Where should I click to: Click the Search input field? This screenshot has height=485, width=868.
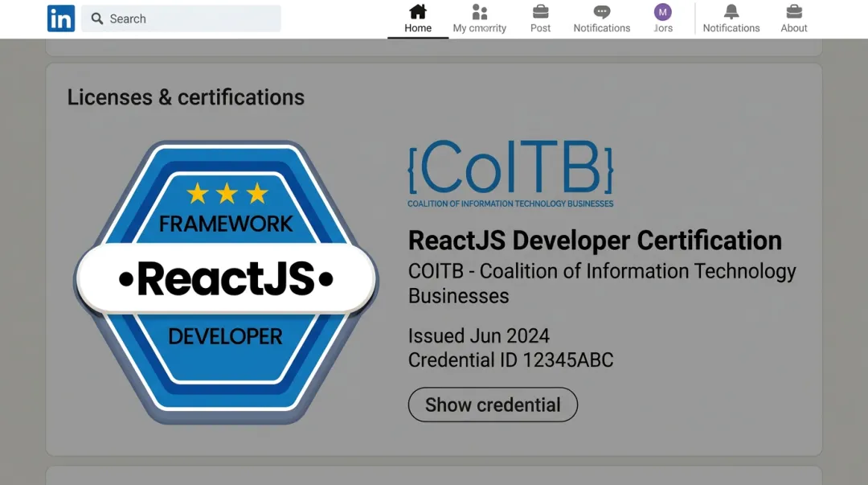coord(181,18)
